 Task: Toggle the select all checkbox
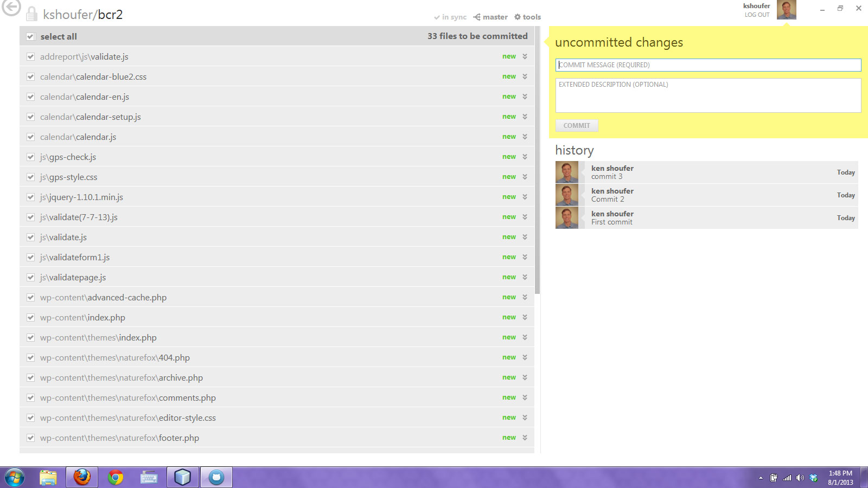pyautogui.click(x=30, y=37)
